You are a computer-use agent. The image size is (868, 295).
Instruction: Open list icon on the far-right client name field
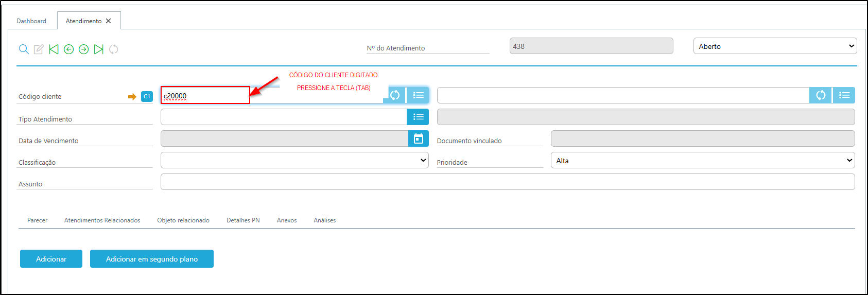click(x=844, y=95)
